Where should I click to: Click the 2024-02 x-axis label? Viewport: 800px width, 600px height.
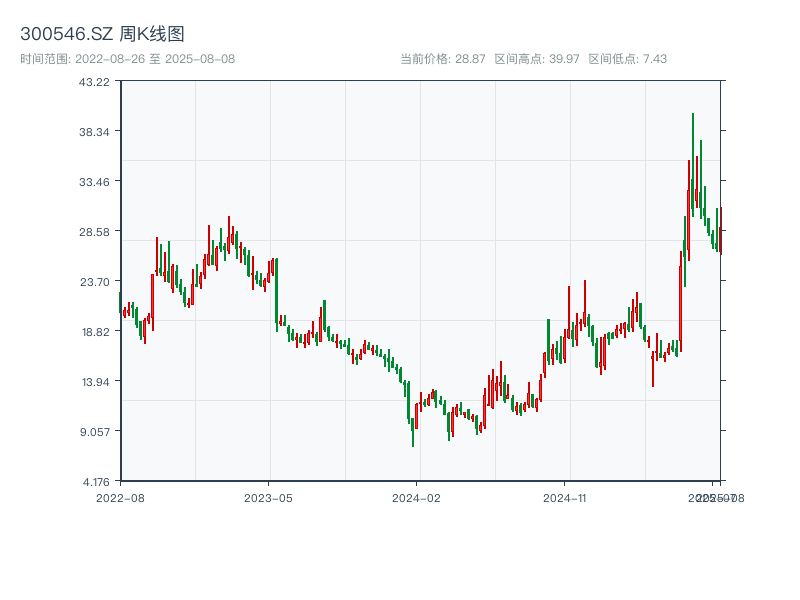pos(416,498)
